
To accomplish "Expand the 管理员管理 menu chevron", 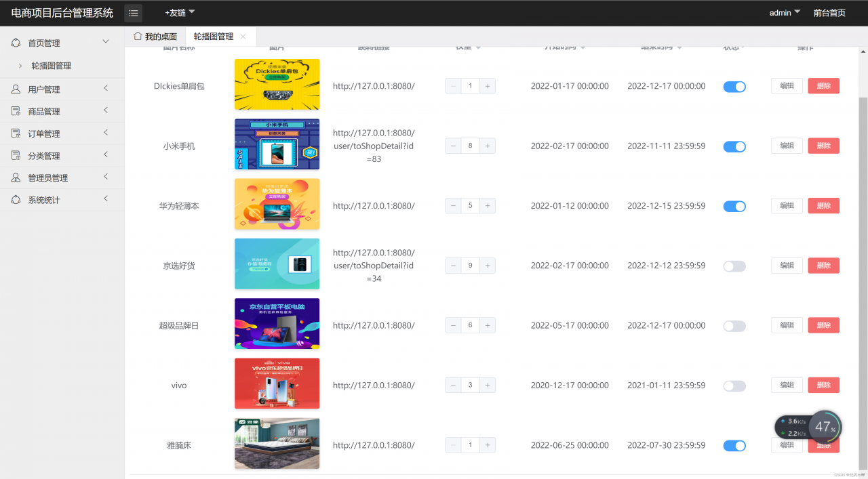I will pyautogui.click(x=106, y=177).
